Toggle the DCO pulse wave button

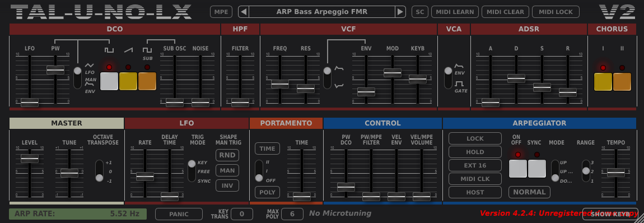(x=109, y=81)
